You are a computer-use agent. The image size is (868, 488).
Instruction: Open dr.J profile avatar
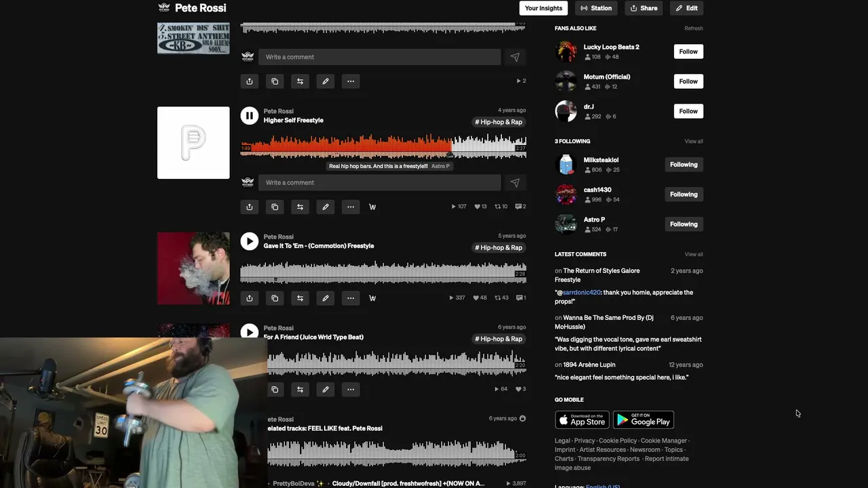pyautogui.click(x=566, y=111)
